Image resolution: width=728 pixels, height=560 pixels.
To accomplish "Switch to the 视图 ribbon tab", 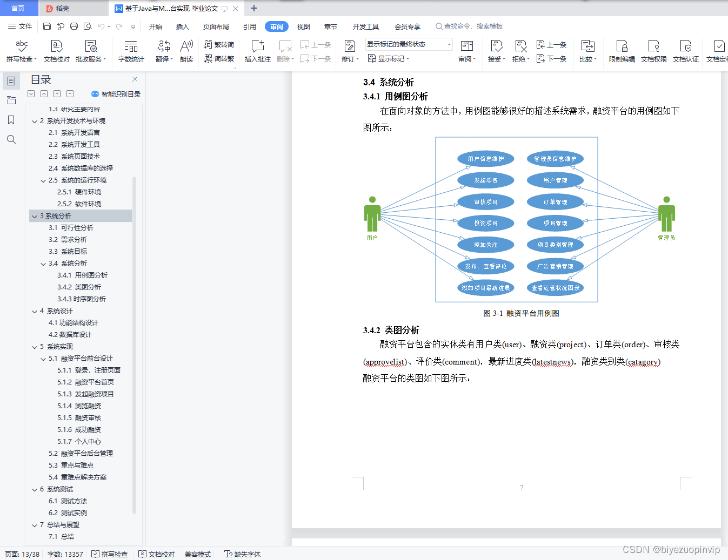I will [x=304, y=26].
